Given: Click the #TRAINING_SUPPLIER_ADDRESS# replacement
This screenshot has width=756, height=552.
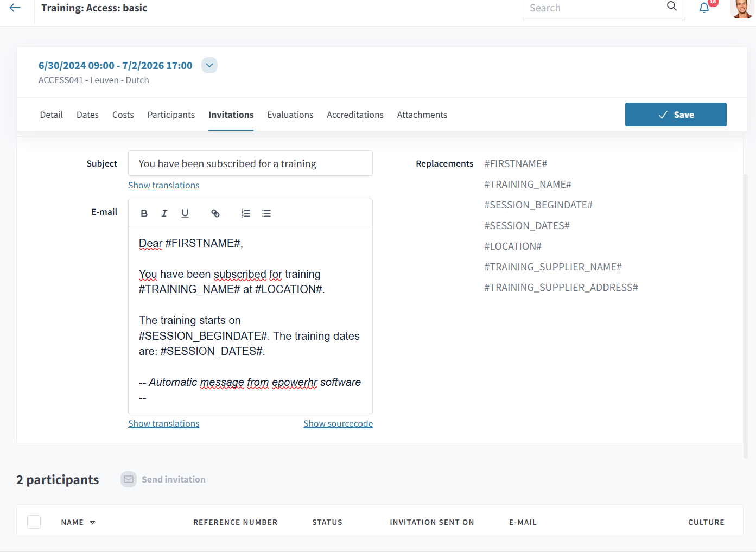Looking at the screenshot, I should (x=561, y=287).
